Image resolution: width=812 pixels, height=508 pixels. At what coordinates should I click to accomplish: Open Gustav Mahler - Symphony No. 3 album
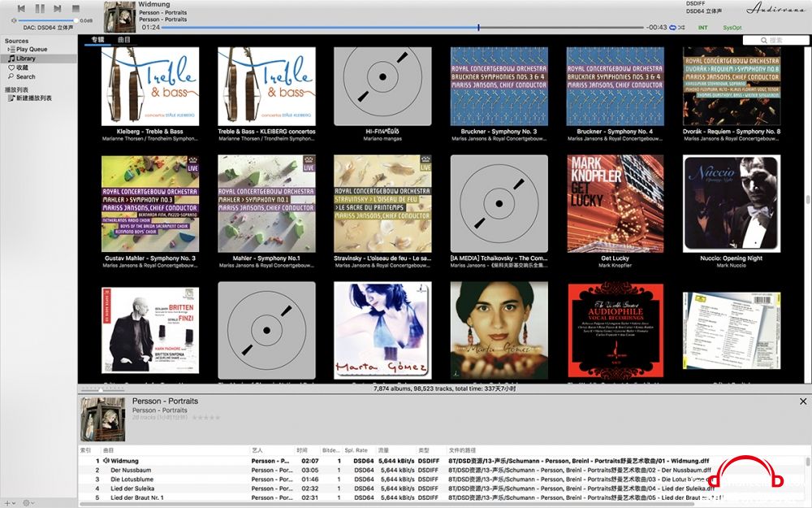(150, 204)
